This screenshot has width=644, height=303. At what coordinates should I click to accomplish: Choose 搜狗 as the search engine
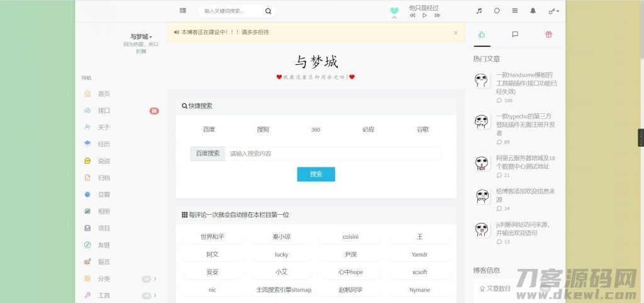click(x=263, y=130)
